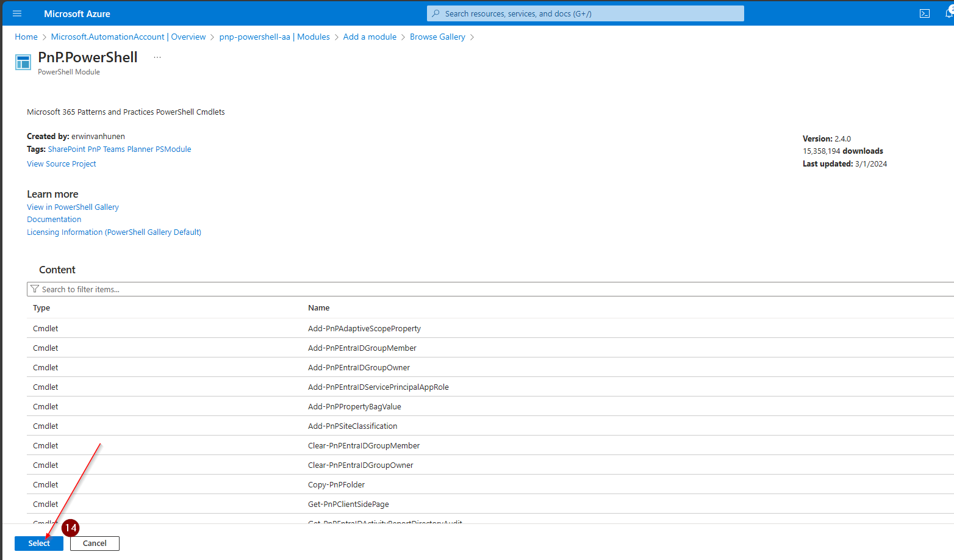Click the PowerShell Module subtitle

(x=69, y=72)
